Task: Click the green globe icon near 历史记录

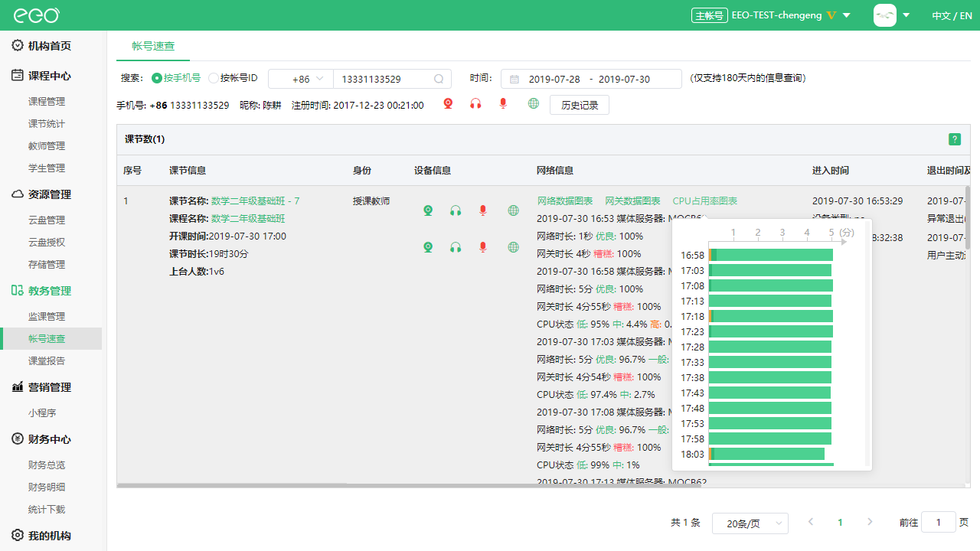Action: point(534,104)
